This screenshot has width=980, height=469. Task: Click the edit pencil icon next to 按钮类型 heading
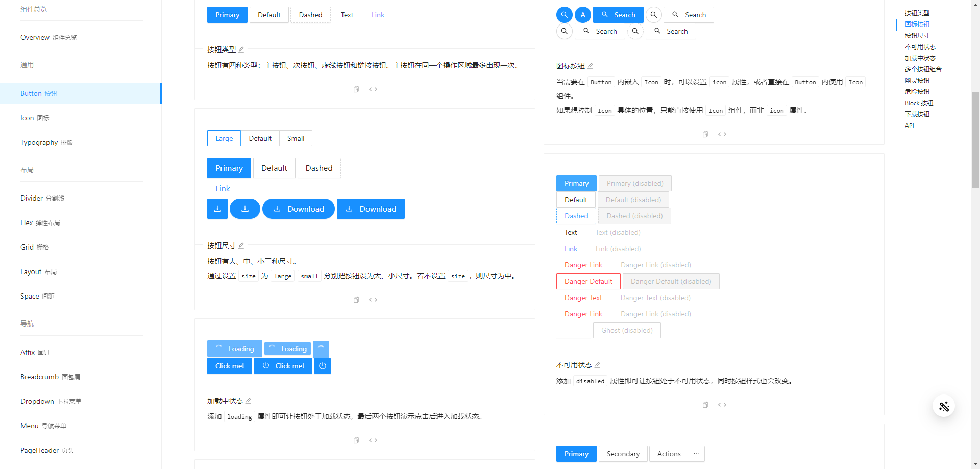coord(241,49)
